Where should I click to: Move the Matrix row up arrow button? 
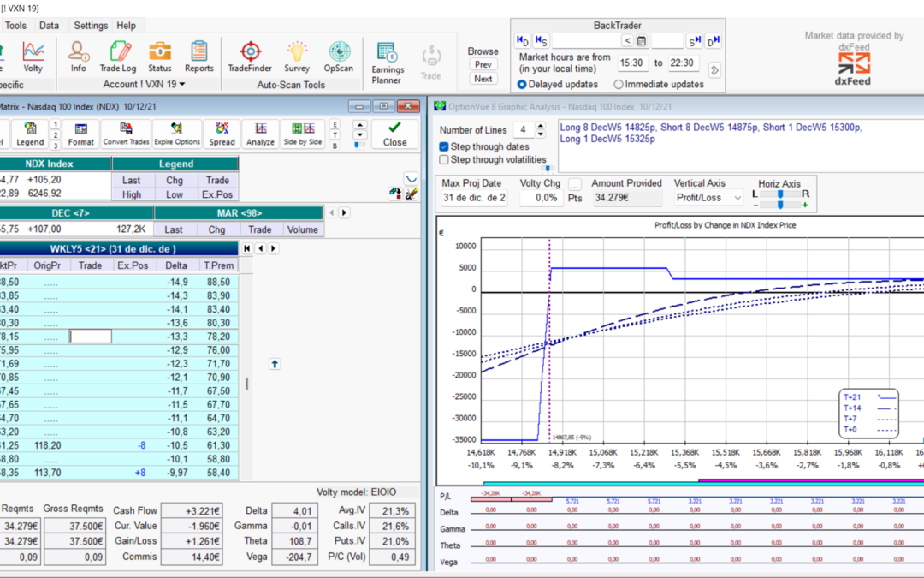[x=359, y=125]
